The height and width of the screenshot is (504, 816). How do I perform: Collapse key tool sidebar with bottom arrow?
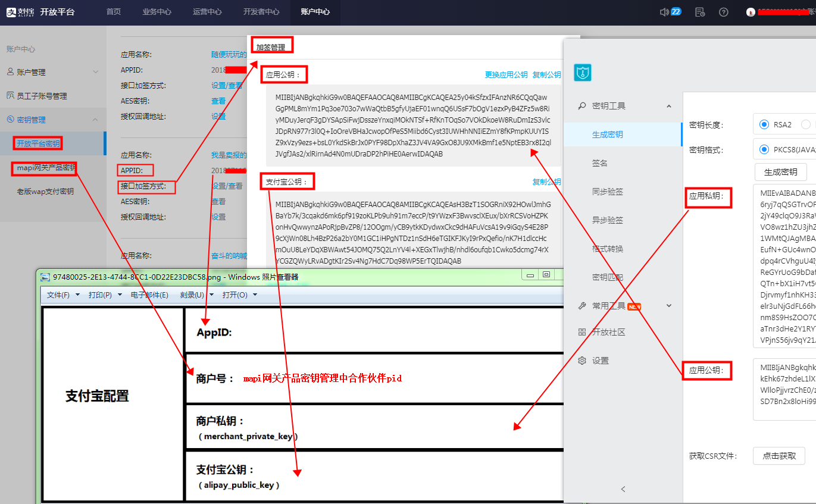click(623, 489)
